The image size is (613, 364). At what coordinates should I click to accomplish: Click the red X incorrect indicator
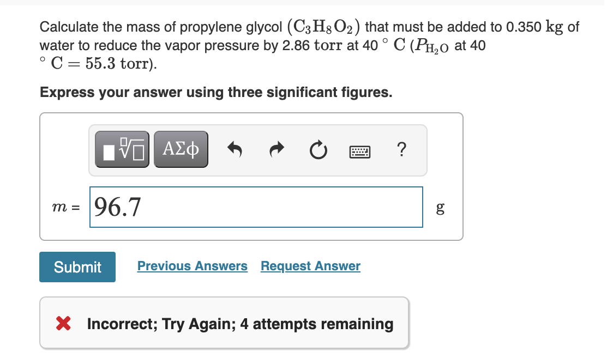click(x=63, y=323)
